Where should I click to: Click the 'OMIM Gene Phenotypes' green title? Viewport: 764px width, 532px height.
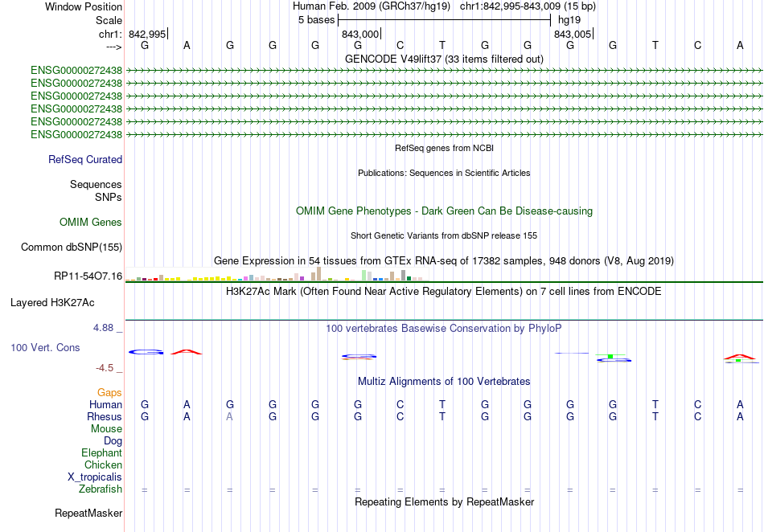tap(444, 211)
